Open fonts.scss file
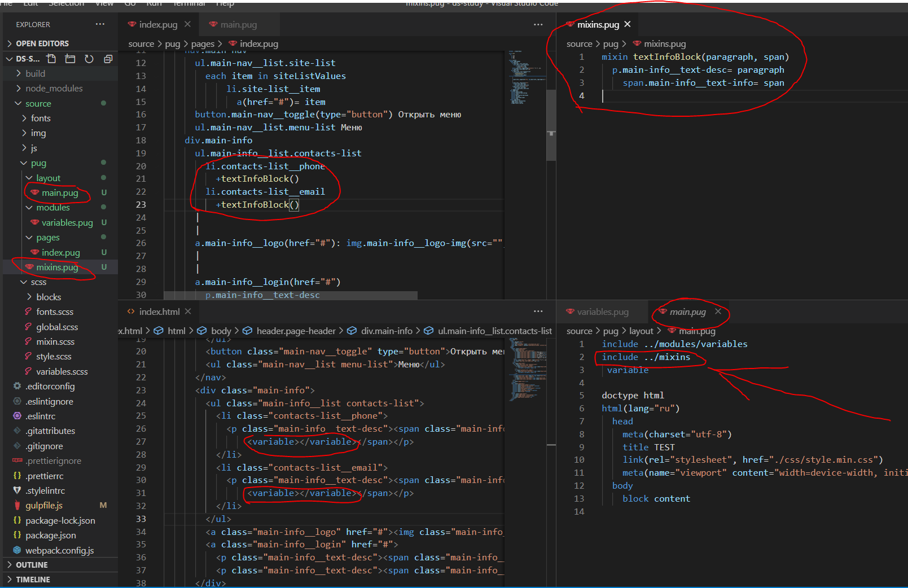 [x=55, y=311]
